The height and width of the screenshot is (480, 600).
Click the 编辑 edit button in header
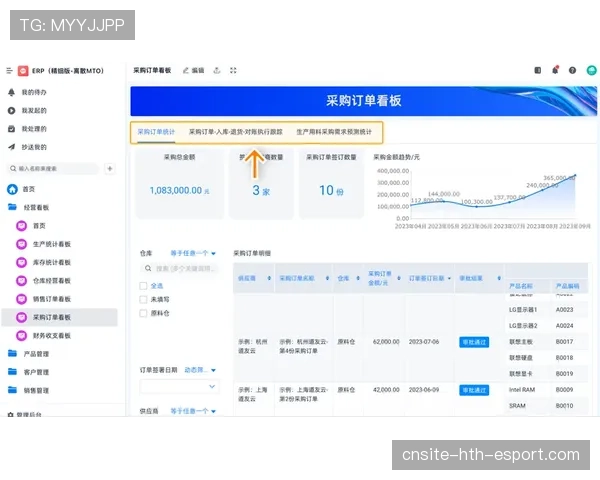(x=194, y=70)
